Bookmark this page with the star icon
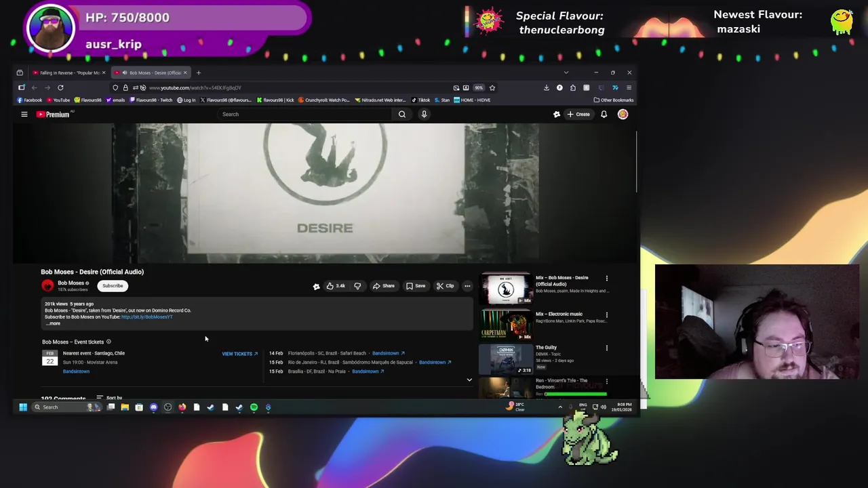This screenshot has height=488, width=868. 492,87
